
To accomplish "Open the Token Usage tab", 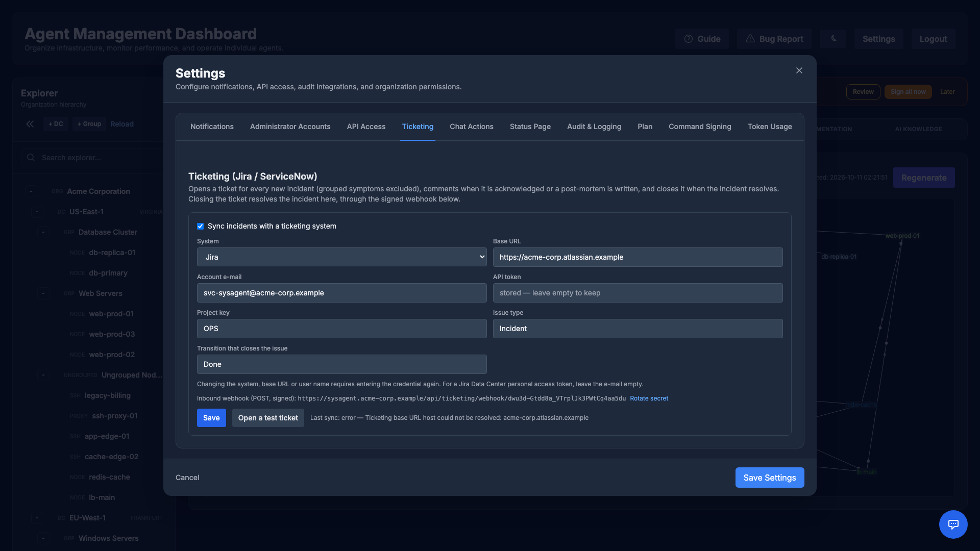I will coord(770,127).
